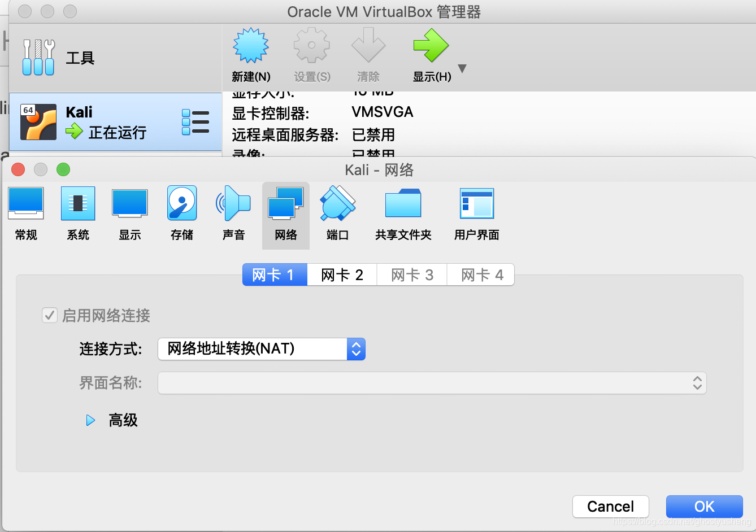Switch to the 网卡 4 tab

481,275
